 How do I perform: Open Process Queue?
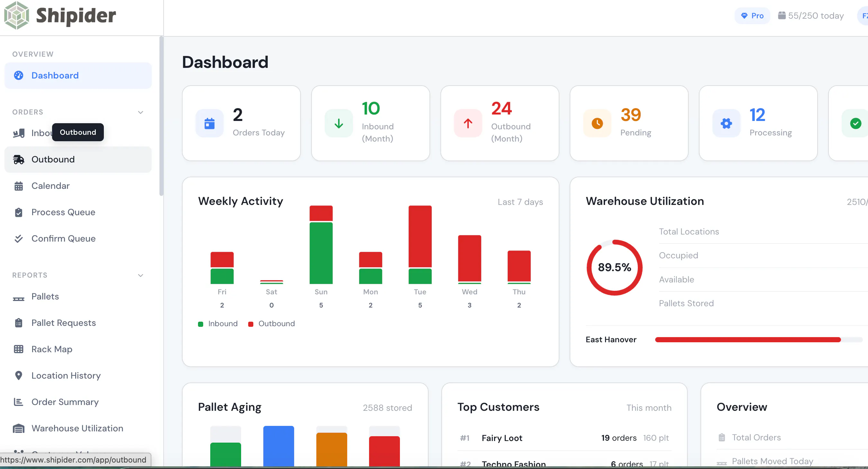pyautogui.click(x=78, y=212)
